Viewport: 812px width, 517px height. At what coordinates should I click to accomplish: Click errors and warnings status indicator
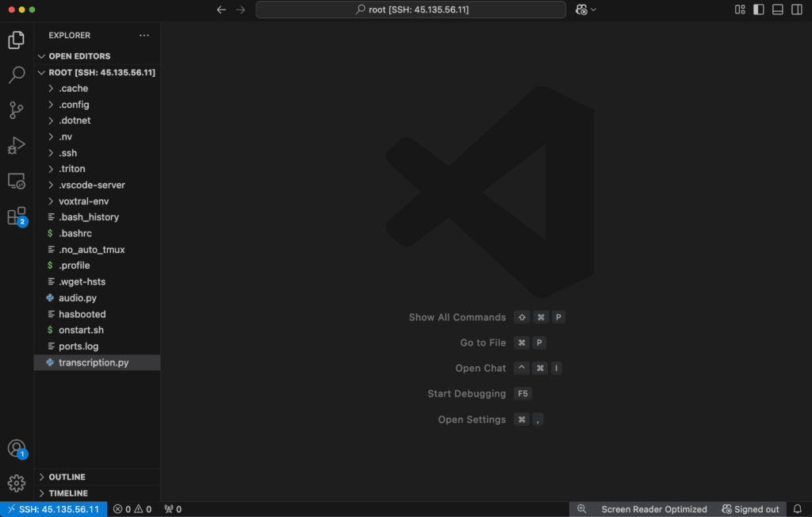[132, 509]
